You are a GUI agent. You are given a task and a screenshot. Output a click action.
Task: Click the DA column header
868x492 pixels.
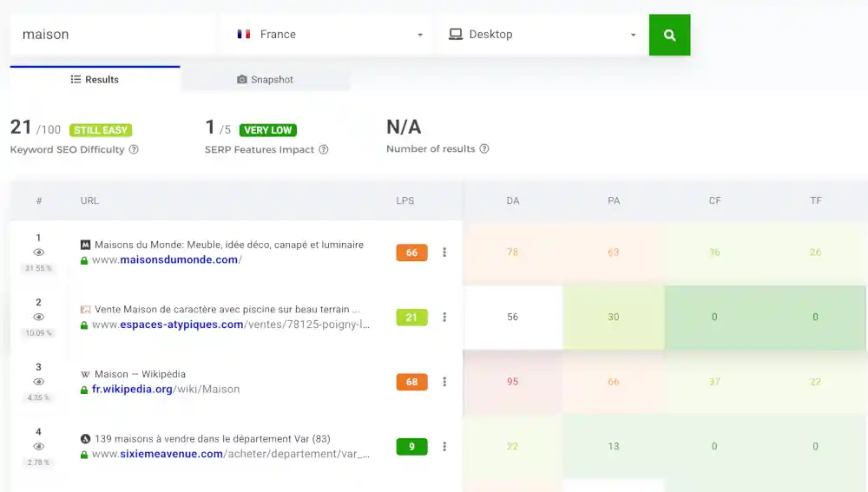pyautogui.click(x=513, y=200)
